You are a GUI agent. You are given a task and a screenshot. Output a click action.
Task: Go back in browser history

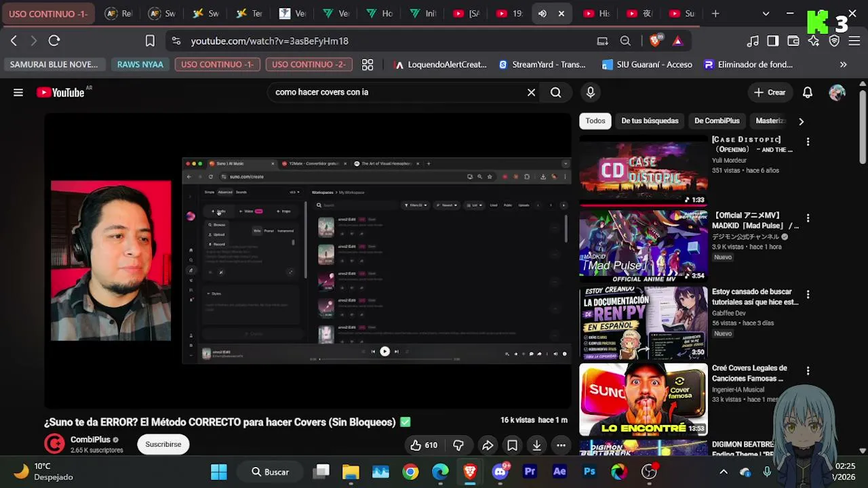[14, 41]
